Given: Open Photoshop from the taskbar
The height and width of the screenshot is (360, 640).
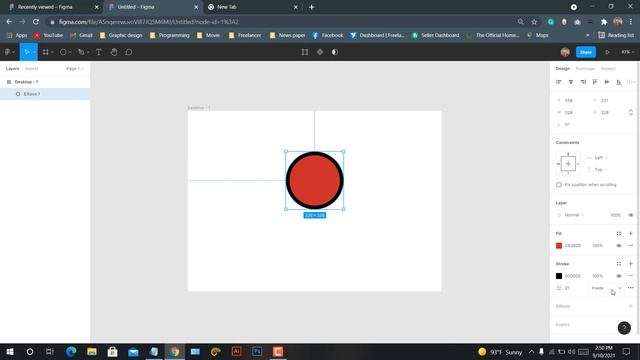Looking at the screenshot, I should tap(257, 351).
